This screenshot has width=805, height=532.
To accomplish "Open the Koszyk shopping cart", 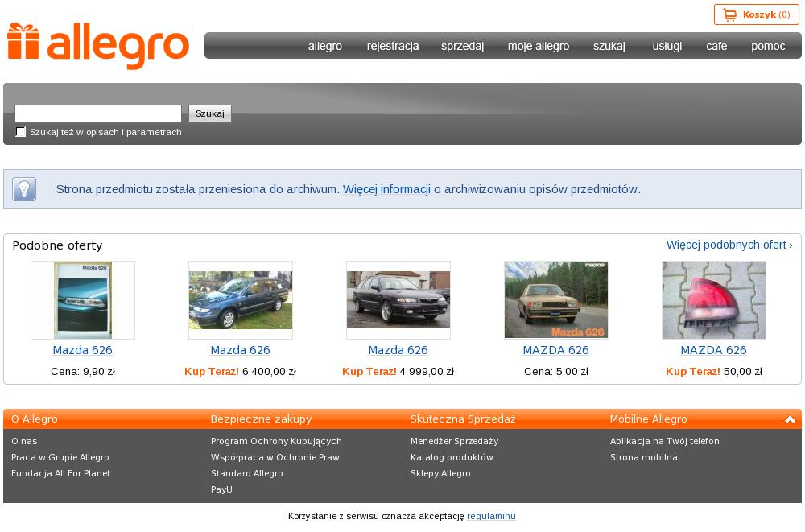I will coord(756,14).
